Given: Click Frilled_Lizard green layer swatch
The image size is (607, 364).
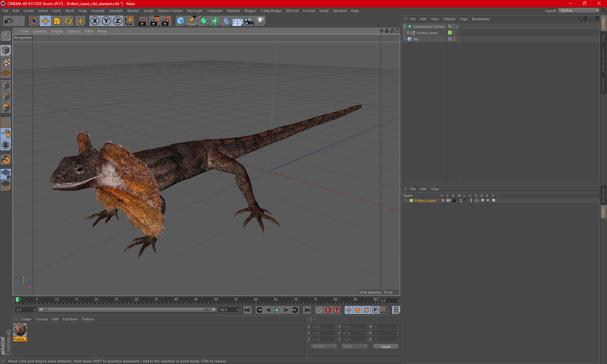Looking at the screenshot, I should (411, 201).
